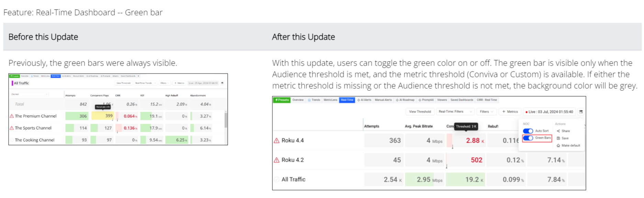The height and width of the screenshot is (198, 644).
Task: Click the scrollbar in the left dashboard
Action: pyautogui.click(x=226, y=120)
